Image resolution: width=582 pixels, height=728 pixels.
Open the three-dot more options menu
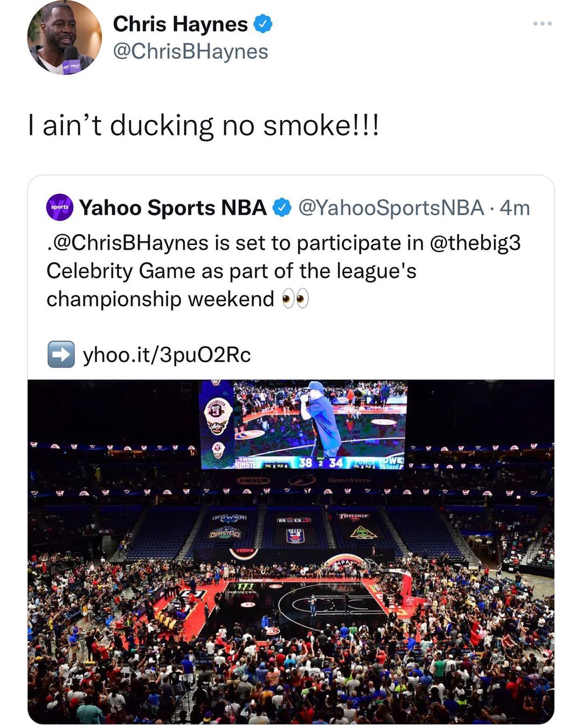pos(542,24)
